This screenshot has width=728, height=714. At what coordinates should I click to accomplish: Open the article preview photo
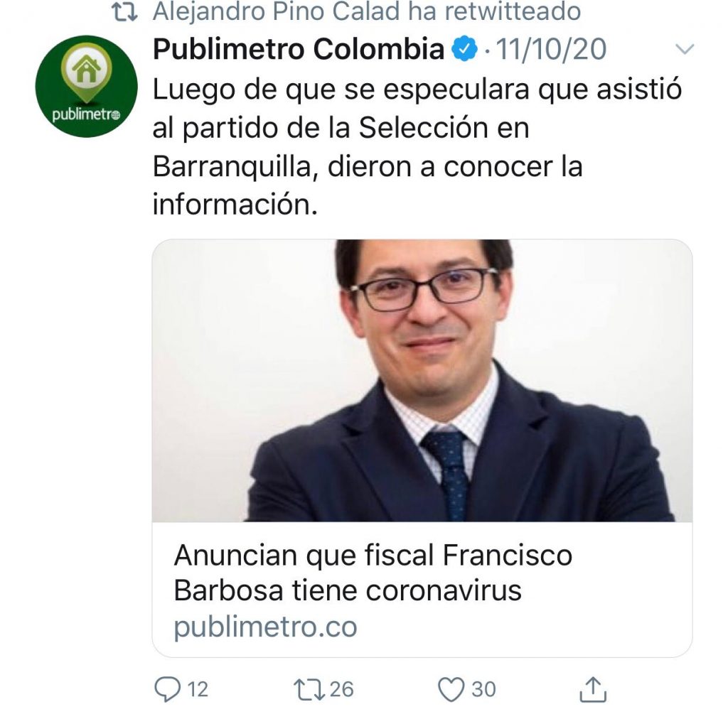click(x=422, y=380)
